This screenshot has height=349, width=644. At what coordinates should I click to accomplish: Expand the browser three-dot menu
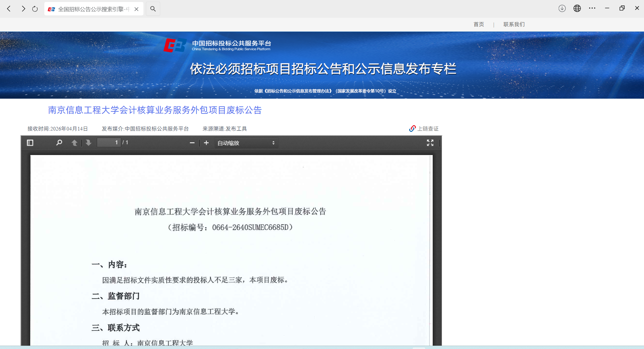(592, 8)
